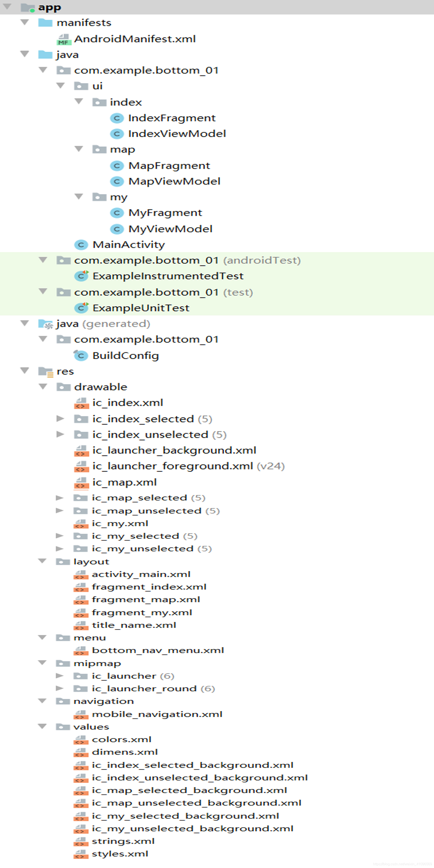The image size is (434, 868).
Task: Collapse the layout folder arrow
Action: point(42,561)
